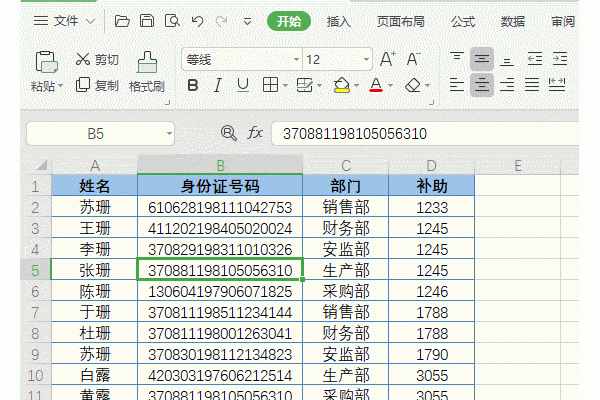Click the distributed alignment icon

pyautogui.click(x=557, y=85)
